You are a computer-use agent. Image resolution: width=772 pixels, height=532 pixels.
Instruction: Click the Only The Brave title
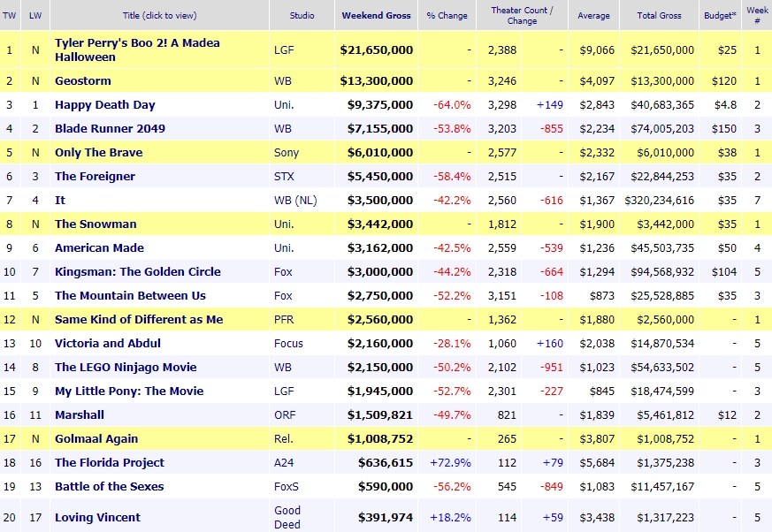click(x=98, y=153)
